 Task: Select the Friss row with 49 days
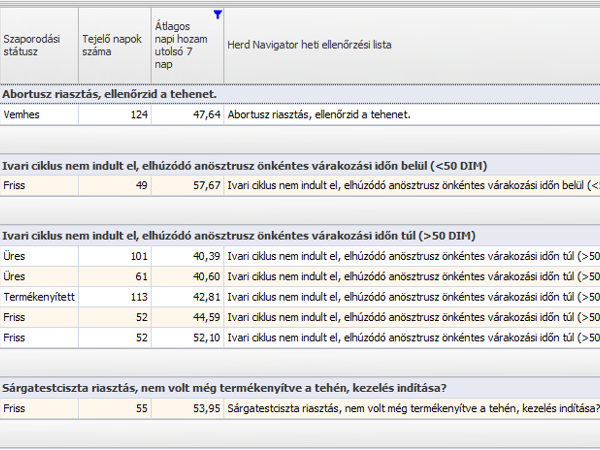point(38,186)
